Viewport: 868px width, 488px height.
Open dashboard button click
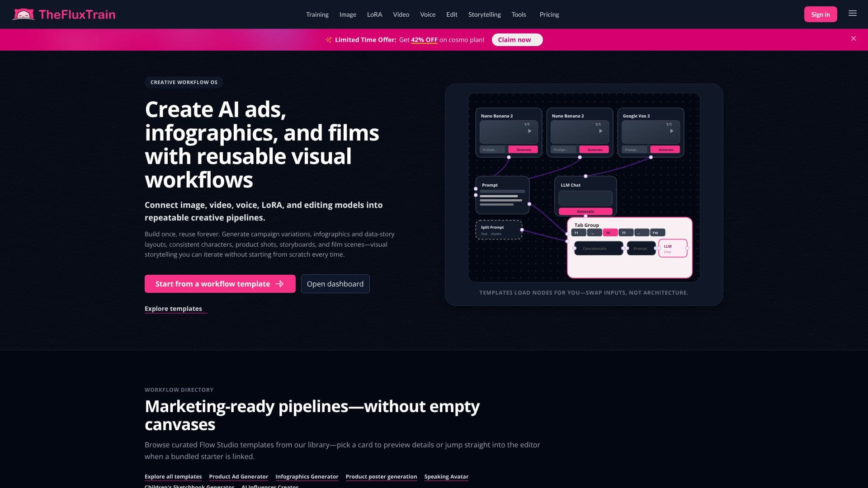tap(335, 284)
